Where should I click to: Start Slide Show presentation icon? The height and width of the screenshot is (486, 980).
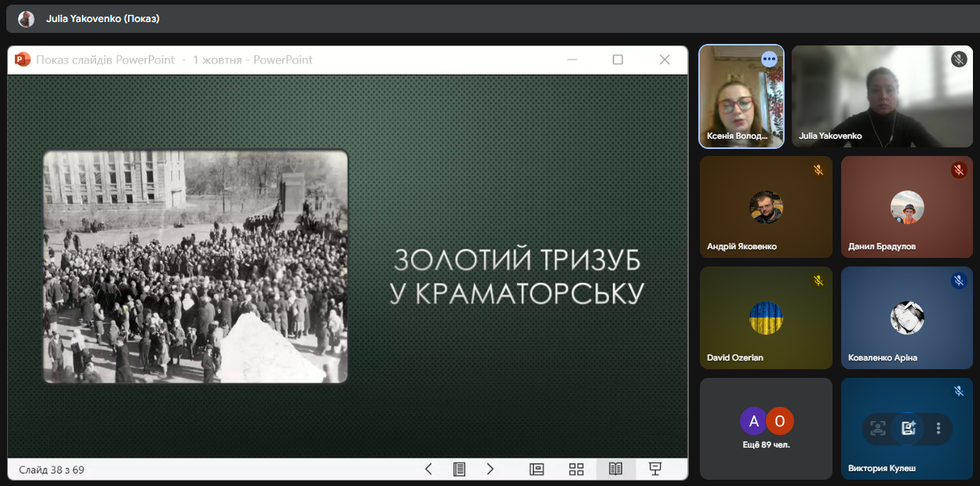pos(655,469)
